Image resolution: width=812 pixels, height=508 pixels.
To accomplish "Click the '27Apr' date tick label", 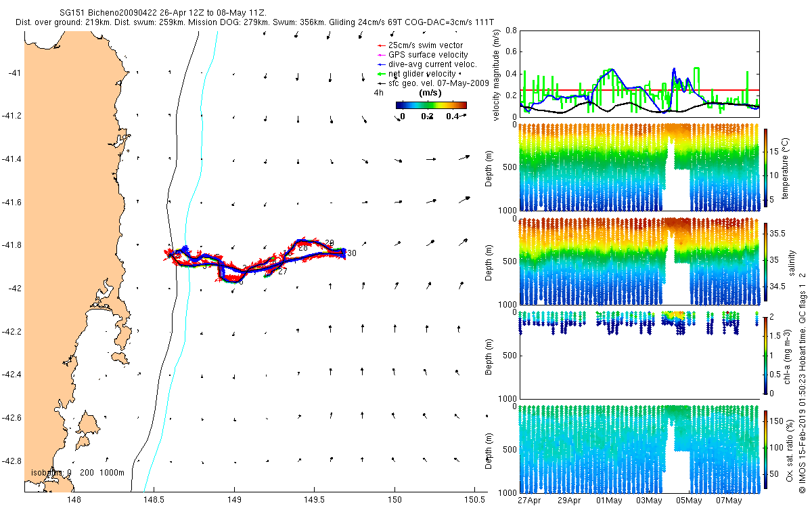I will tap(529, 501).
